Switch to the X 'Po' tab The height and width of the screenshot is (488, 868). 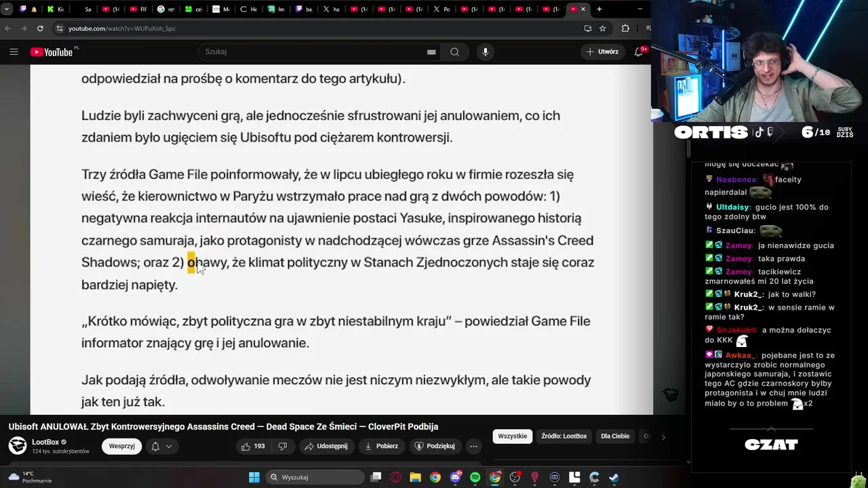441,9
